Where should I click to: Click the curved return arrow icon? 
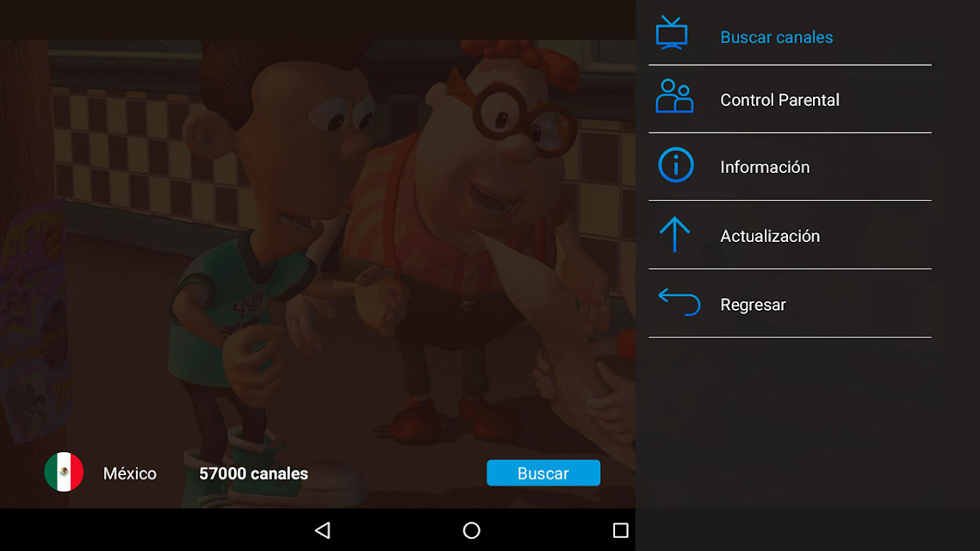(679, 302)
